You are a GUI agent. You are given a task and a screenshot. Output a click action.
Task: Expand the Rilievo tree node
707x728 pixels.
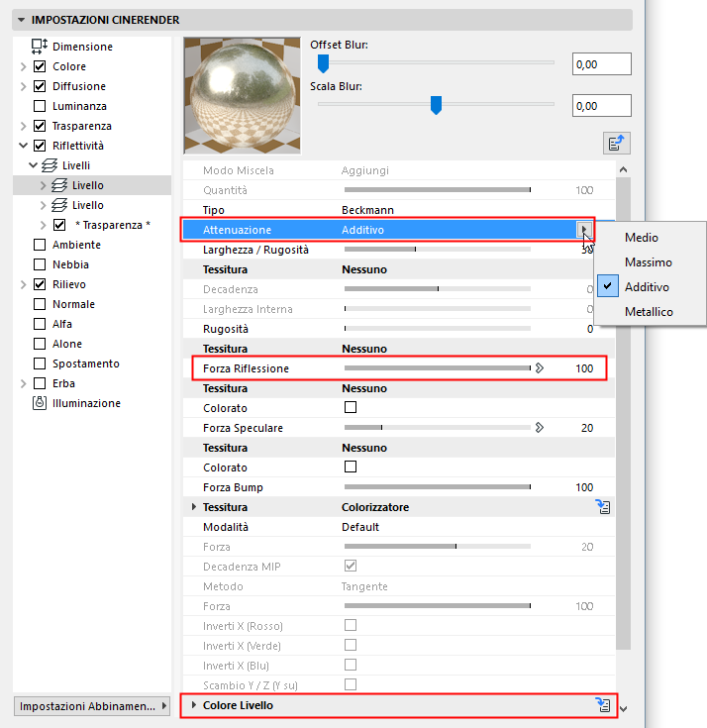click(23, 284)
